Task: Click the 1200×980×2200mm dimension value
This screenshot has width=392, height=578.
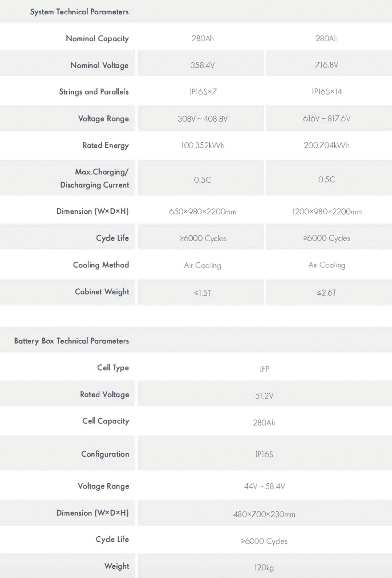Action: pos(326,212)
